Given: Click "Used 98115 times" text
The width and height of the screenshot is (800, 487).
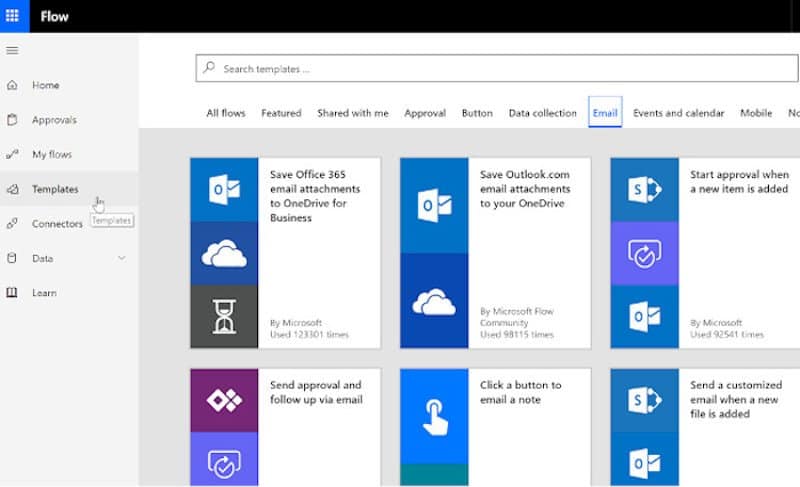Looking at the screenshot, I should [x=516, y=335].
